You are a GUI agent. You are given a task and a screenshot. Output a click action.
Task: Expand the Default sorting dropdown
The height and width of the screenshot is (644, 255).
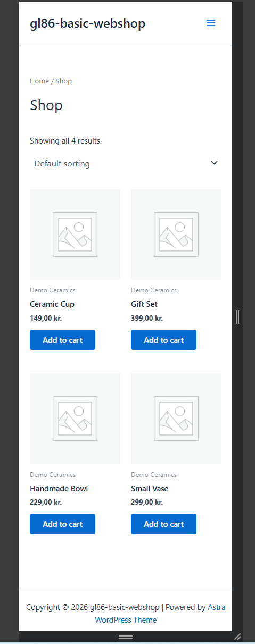(126, 163)
